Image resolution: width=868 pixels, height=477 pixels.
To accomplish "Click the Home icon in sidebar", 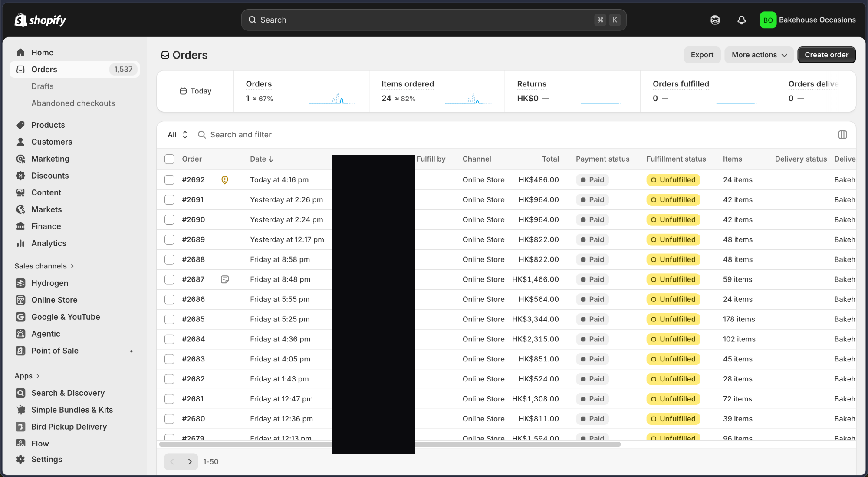I will (x=20, y=53).
